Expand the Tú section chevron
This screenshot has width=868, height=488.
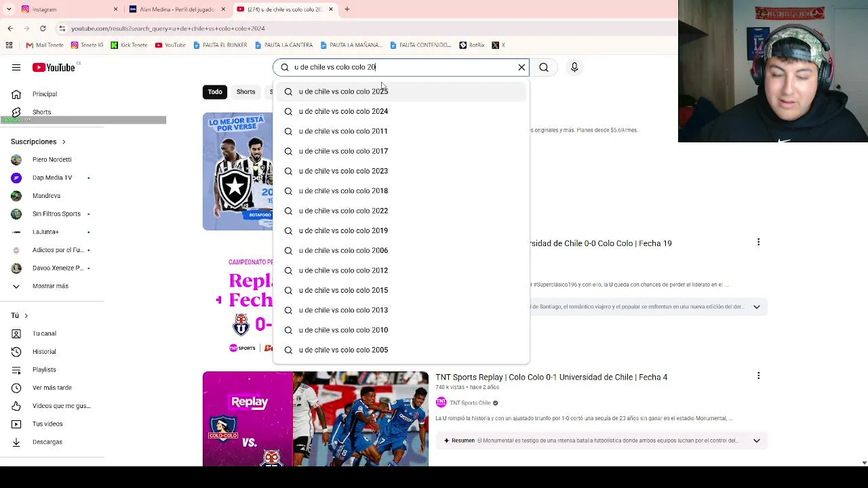(26, 315)
